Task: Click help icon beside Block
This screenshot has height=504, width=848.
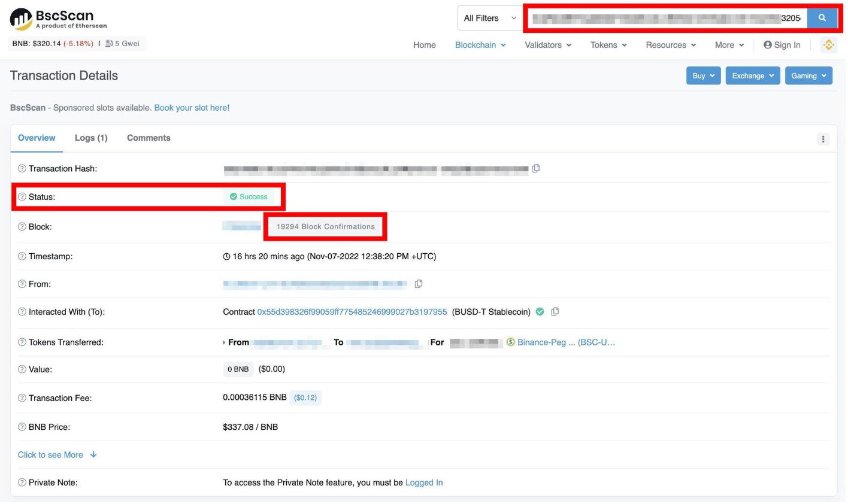Action: click(x=22, y=227)
